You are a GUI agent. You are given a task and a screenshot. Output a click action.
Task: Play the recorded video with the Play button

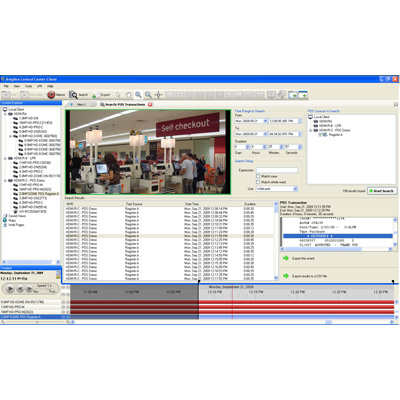click(x=10, y=288)
